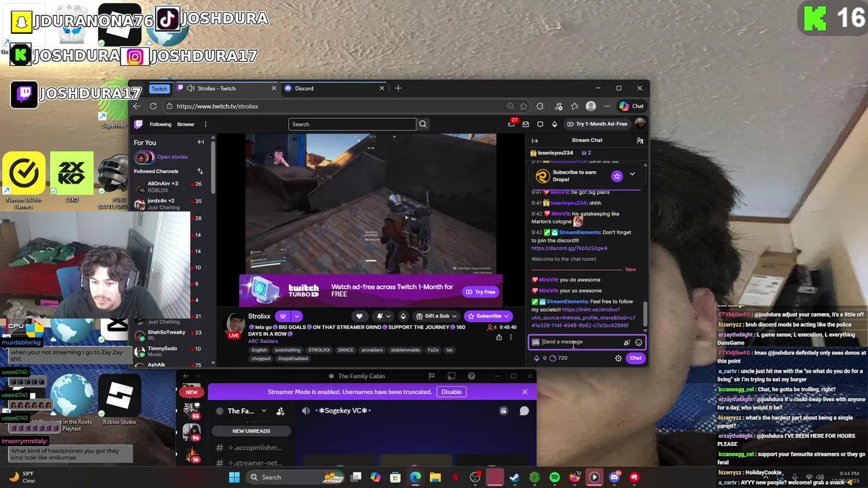Open the stream three-dot options menu

[x=511, y=337]
